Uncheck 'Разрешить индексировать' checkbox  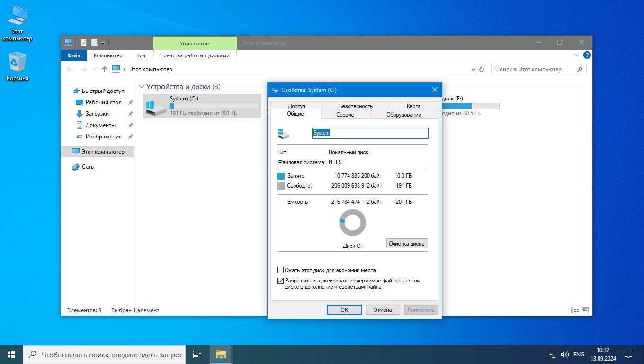click(x=281, y=281)
